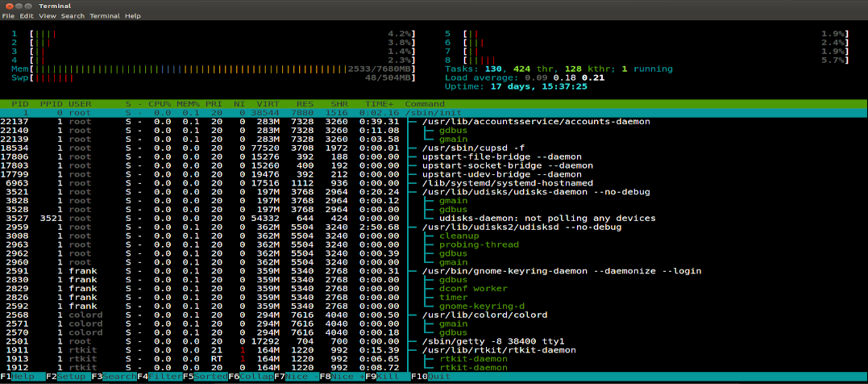Select 'not polling any devices' child process

434,219
